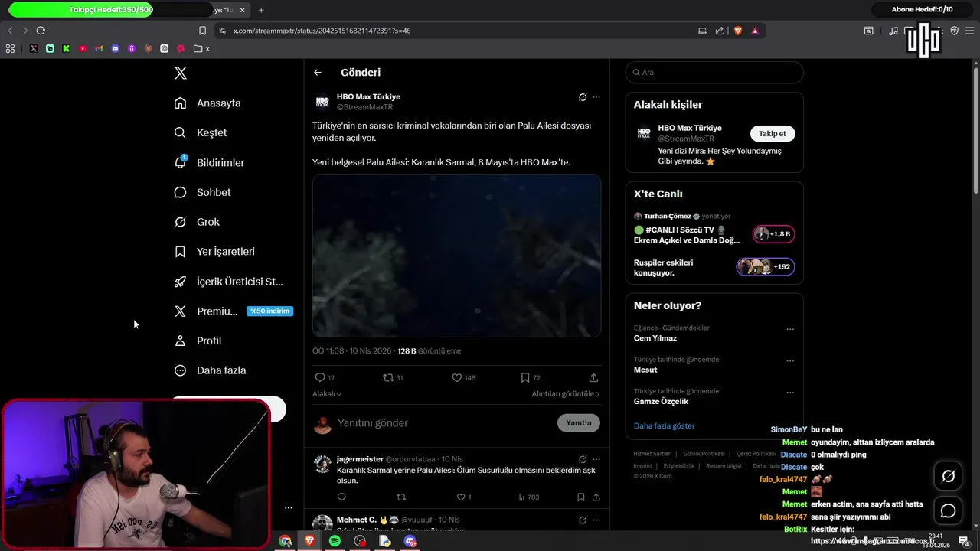Open HBO Max Türkiye profile avatar
The height and width of the screenshot is (551, 980).
pos(322,102)
